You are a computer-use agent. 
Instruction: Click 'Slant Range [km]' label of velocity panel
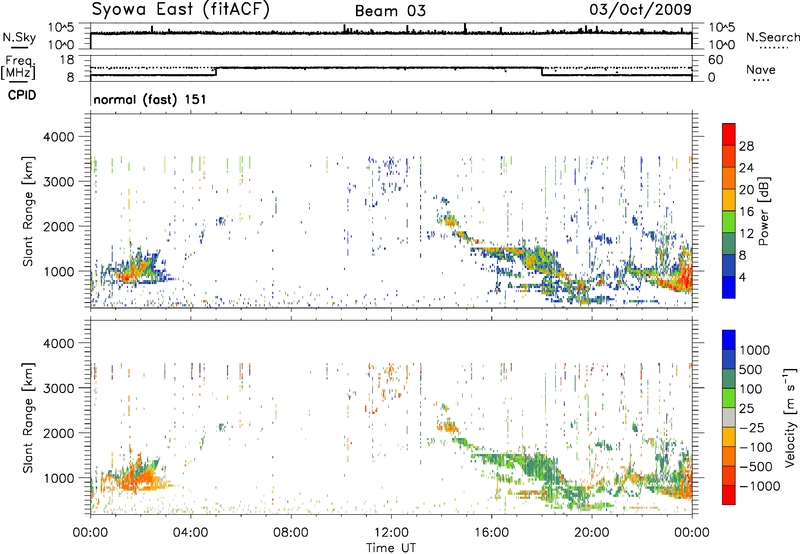pos(28,417)
